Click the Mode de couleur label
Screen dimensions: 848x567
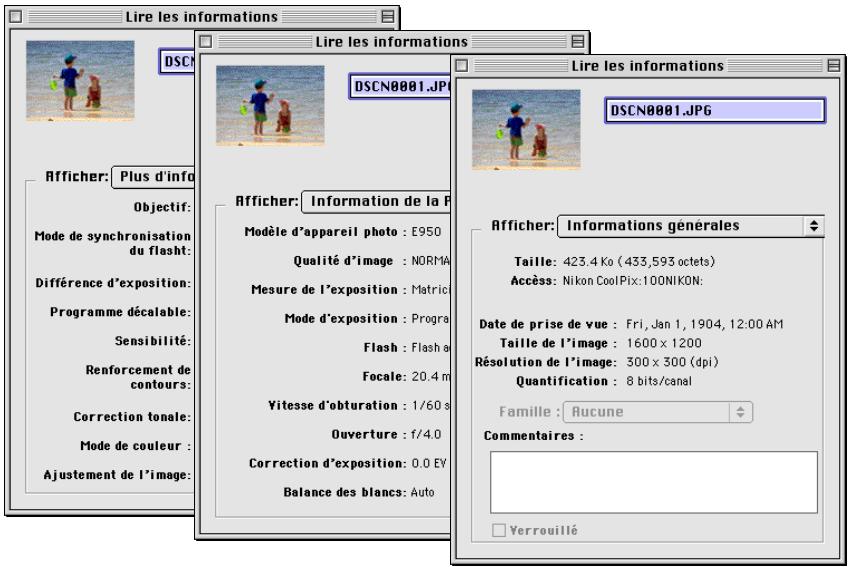click(135, 446)
